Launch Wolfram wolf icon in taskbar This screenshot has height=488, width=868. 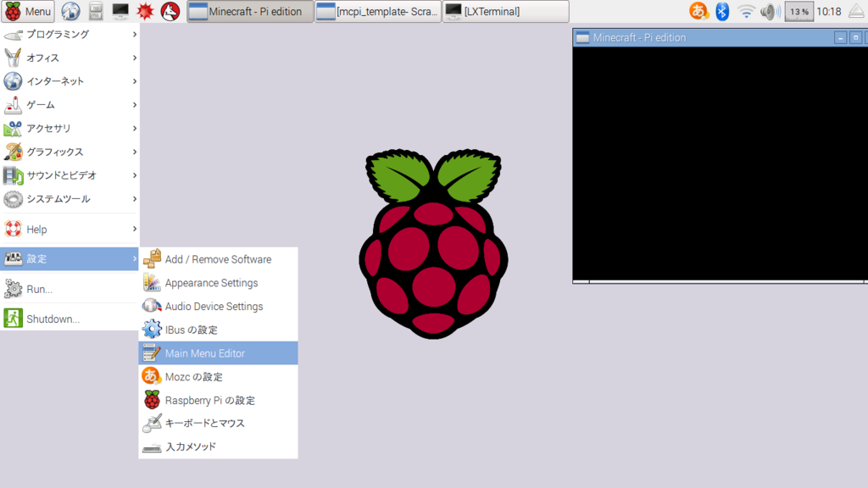(x=170, y=11)
